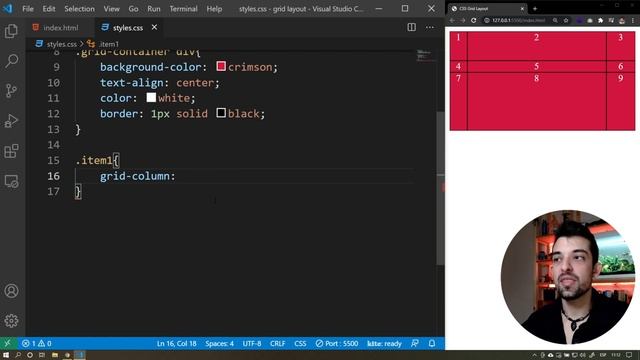Click the browser back arrow
The image size is (640, 360).
(x=452, y=20)
